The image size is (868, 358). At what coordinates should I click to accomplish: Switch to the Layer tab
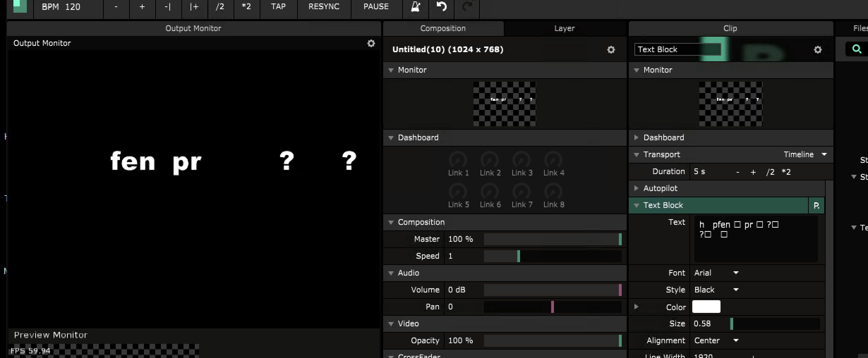pyautogui.click(x=564, y=28)
